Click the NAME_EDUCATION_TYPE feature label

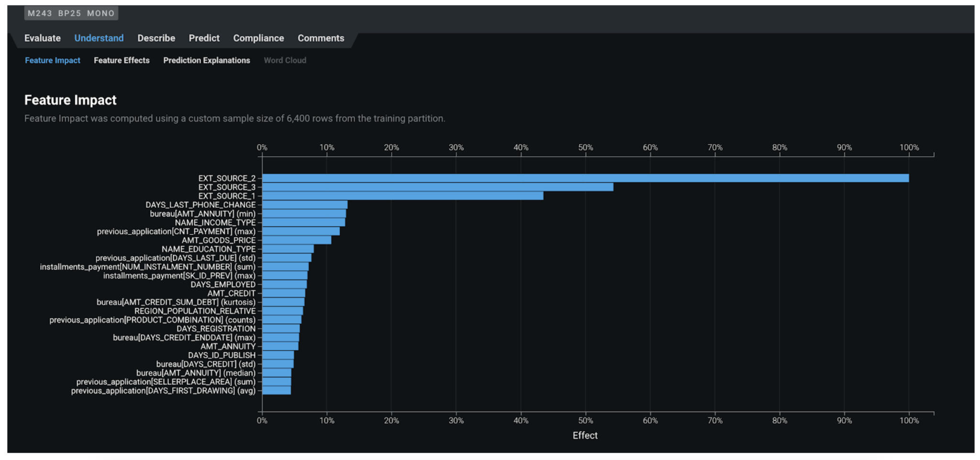tap(208, 249)
